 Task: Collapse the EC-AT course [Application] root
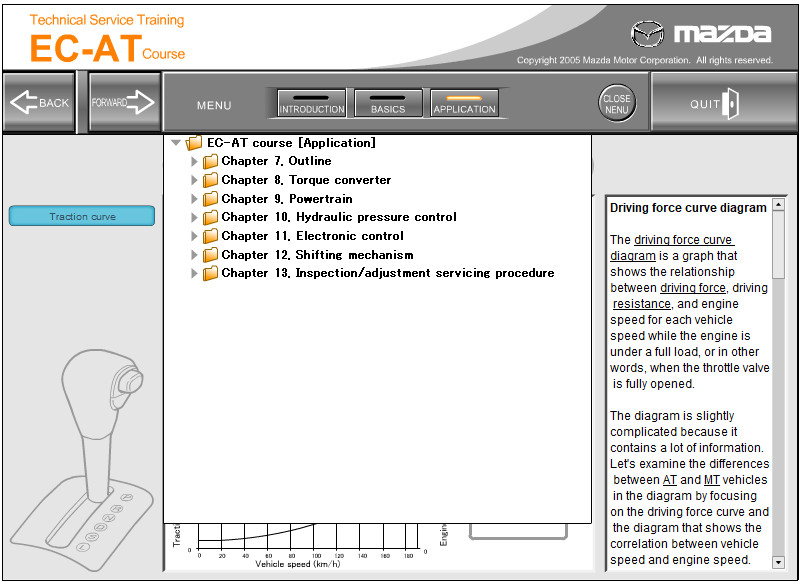coord(176,143)
